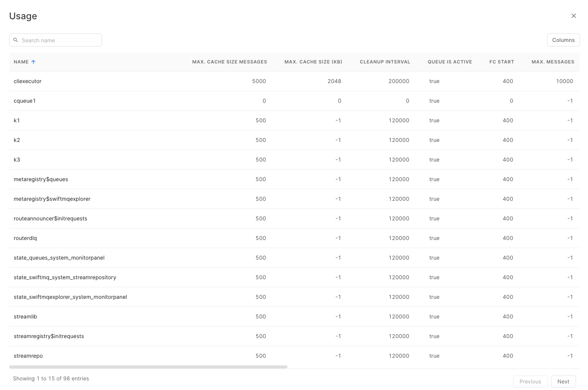Sort by Max. Cache Size (KB) header
This screenshot has width=588, height=390.
click(313, 62)
